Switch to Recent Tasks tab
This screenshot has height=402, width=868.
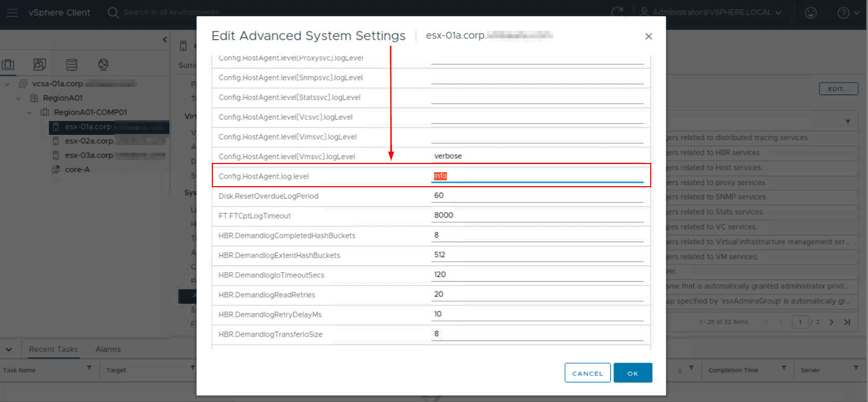53,349
